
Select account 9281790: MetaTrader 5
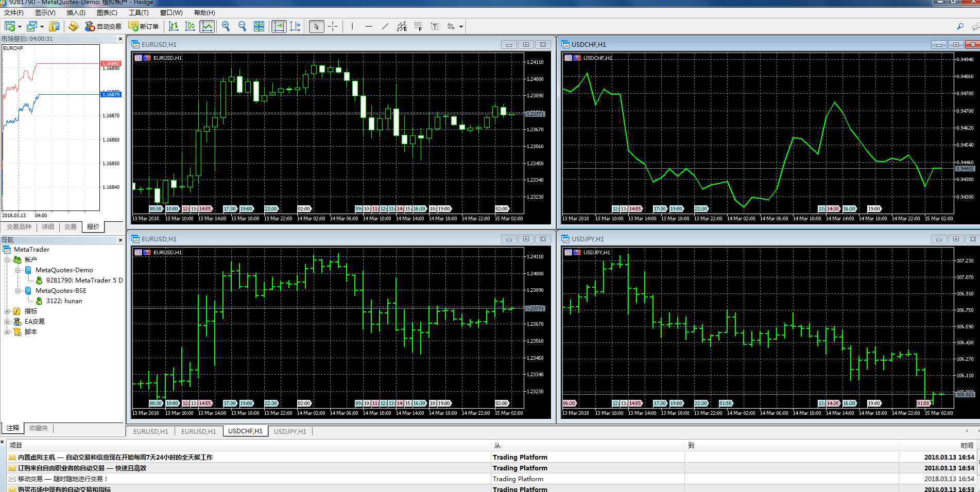(x=84, y=280)
